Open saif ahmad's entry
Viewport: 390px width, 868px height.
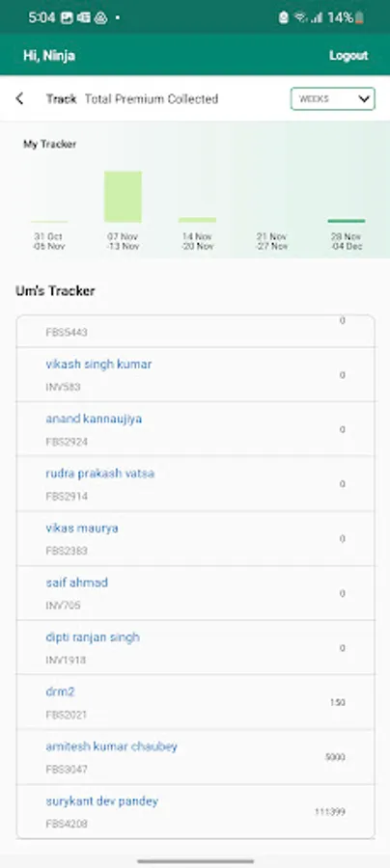pos(196,593)
